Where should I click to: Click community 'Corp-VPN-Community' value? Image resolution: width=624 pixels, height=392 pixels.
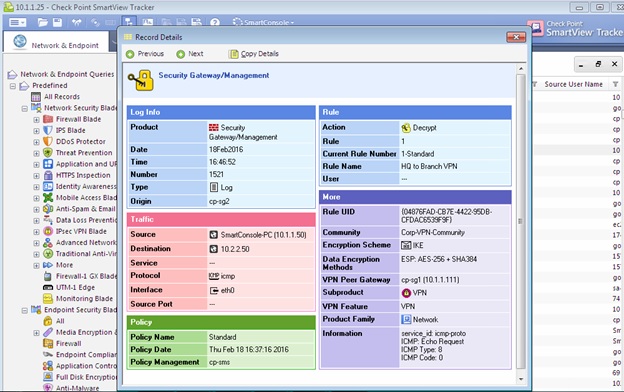point(433,232)
